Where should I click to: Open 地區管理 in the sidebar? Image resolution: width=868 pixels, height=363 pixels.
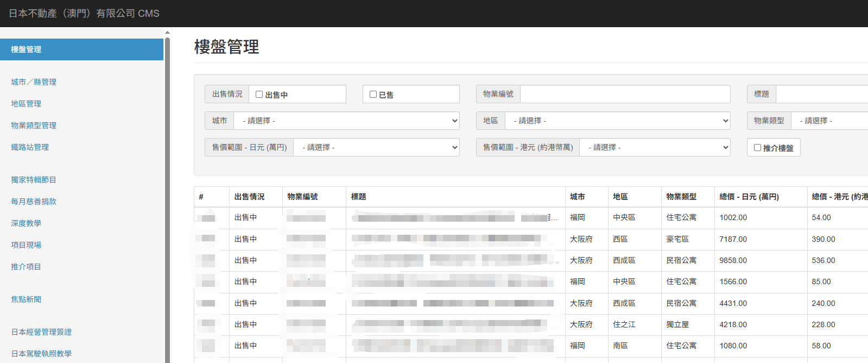[x=26, y=104]
